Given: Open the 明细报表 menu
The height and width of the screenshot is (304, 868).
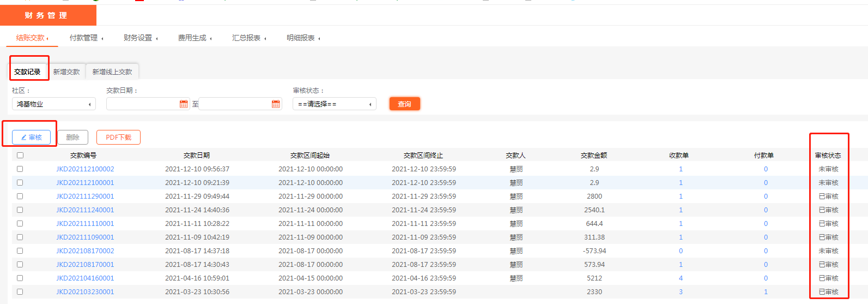Looking at the screenshot, I should tap(303, 38).
